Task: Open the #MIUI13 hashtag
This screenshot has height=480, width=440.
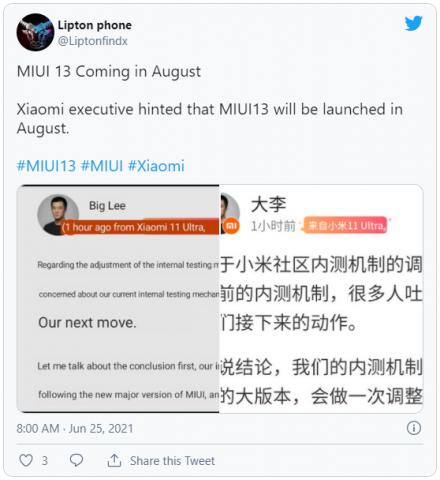Action: [46, 166]
